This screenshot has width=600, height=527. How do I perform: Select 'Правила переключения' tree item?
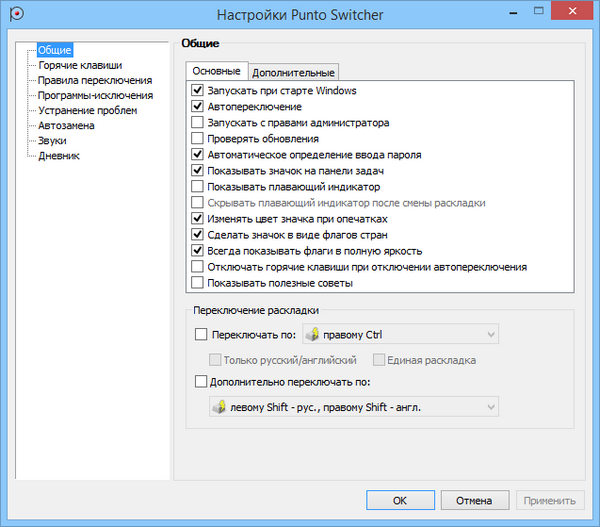[94, 80]
